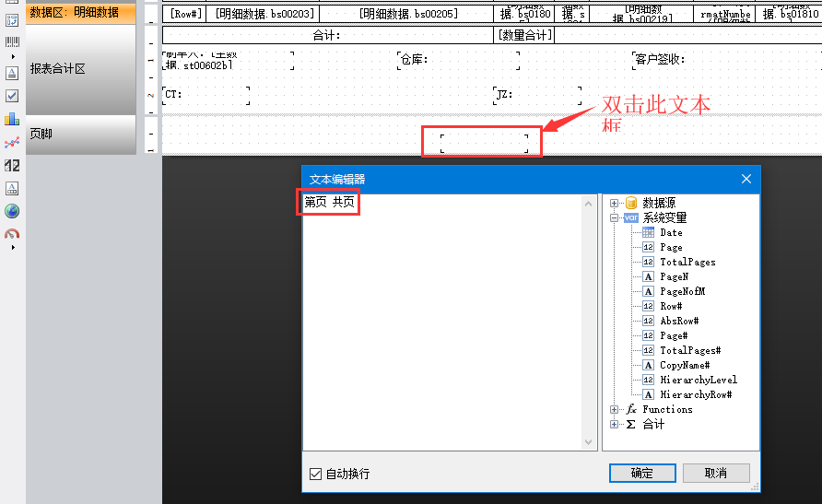Select the bar chart tool
This screenshot has width=822, height=504.
(x=12, y=119)
